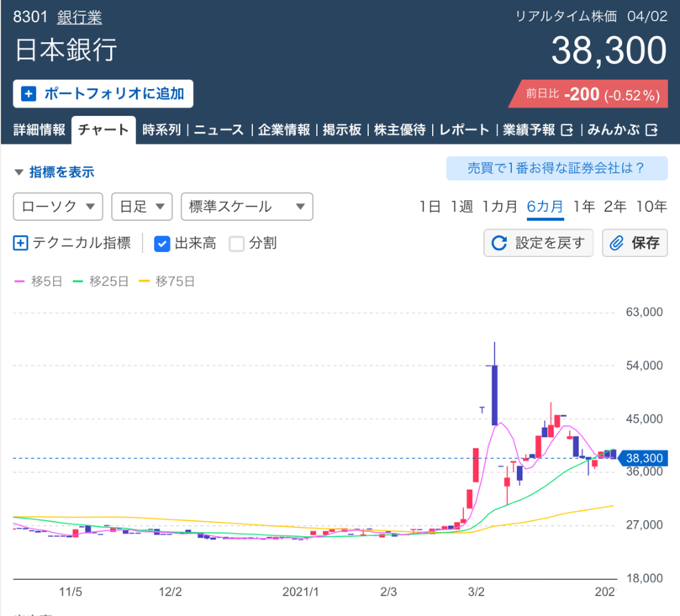Open the 掲示板 tab
Screen dimensions: 680x616
(342, 129)
